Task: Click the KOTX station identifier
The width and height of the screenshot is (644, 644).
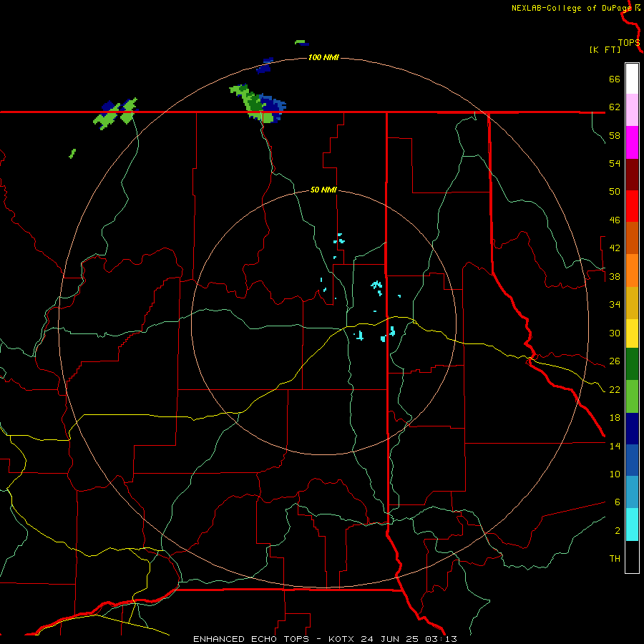Action: pos(343,639)
